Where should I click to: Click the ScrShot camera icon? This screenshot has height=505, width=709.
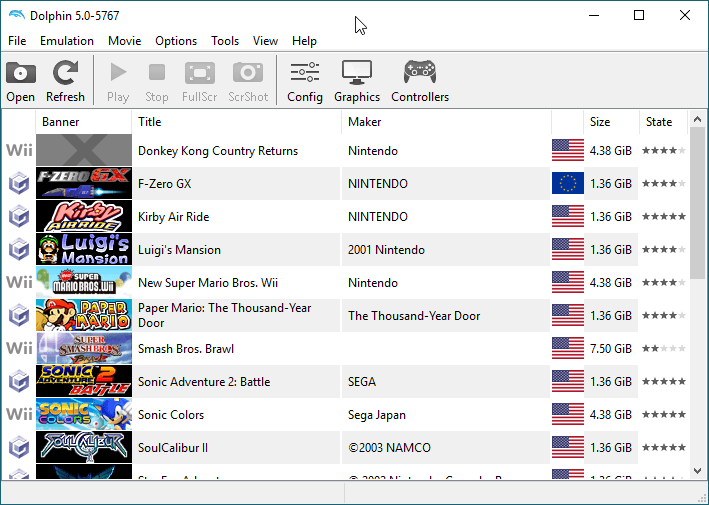[248, 81]
